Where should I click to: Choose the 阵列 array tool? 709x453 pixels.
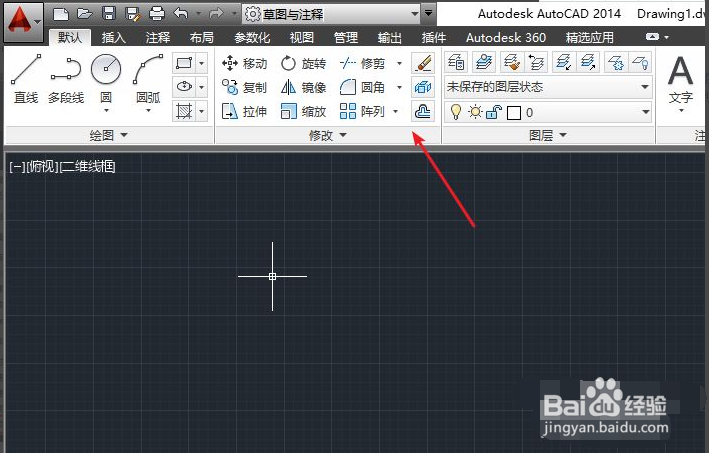tap(362, 111)
